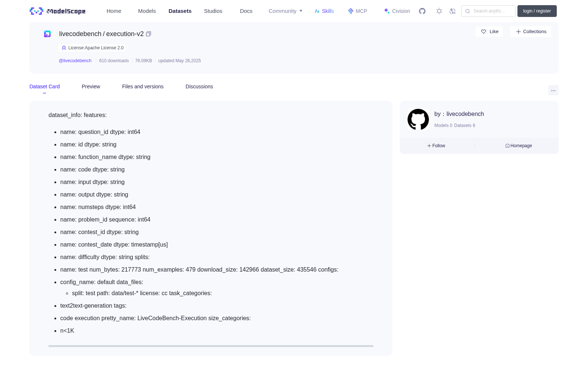
Task: Switch language with the translate icon
Action: coord(453,11)
